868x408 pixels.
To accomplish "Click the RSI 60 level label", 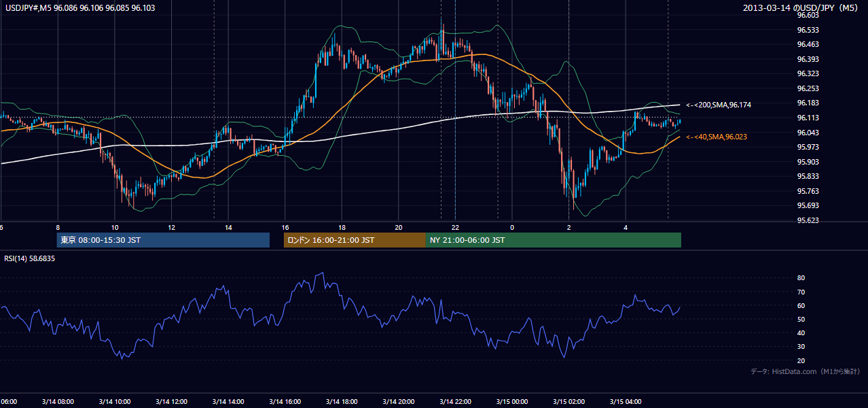I will pyautogui.click(x=801, y=305).
